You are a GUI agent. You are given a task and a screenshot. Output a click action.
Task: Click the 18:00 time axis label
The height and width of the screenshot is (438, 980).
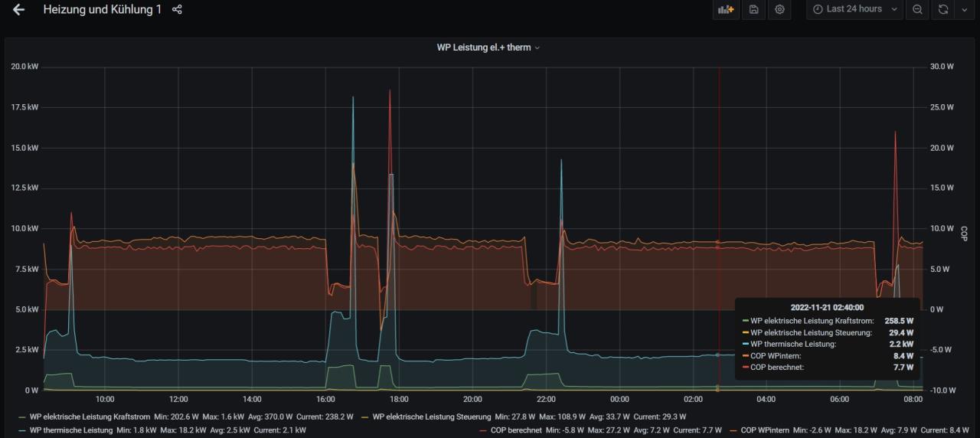tap(399, 400)
